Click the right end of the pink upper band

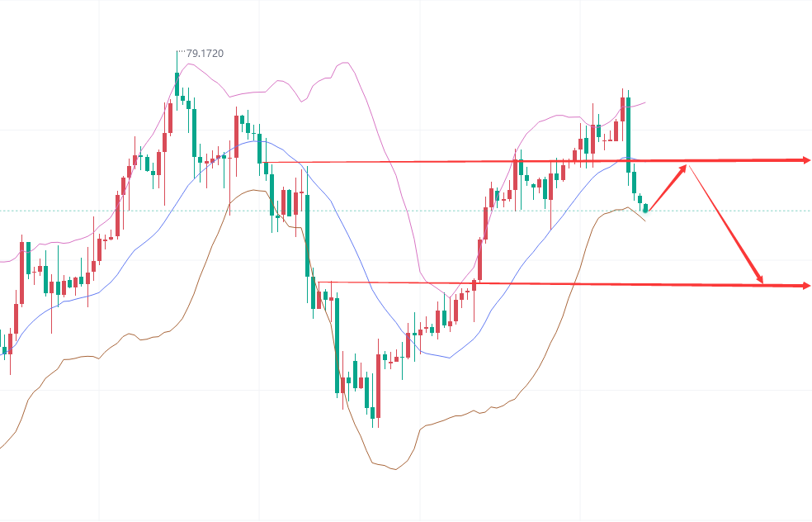pos(644,102)
